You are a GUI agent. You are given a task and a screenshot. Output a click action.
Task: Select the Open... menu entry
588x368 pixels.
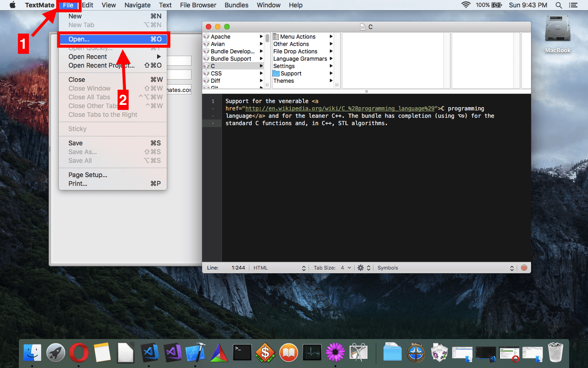[x=113, y=39]
